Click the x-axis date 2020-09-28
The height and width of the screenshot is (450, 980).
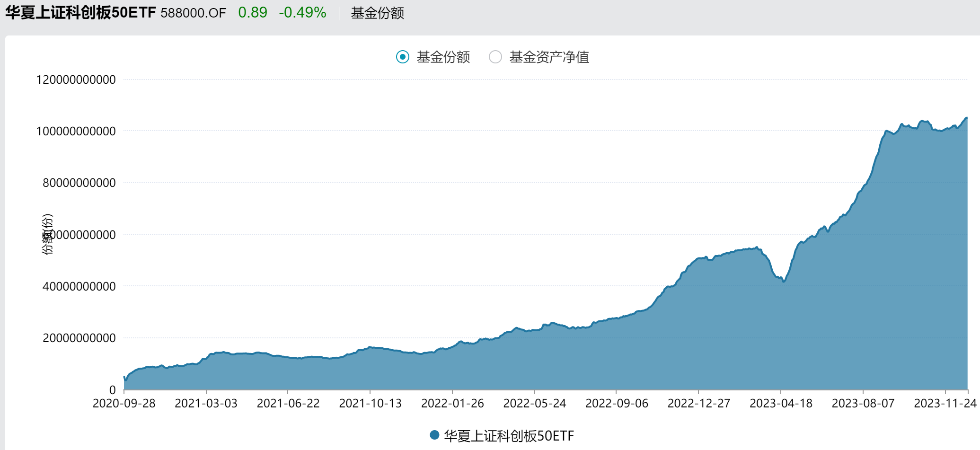tap(124, 404)
